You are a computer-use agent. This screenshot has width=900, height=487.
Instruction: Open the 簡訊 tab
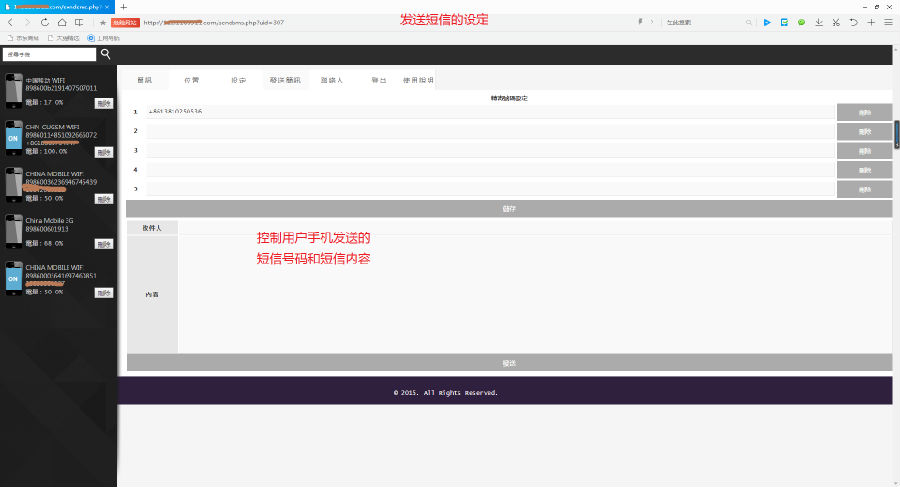coord(145,80)
